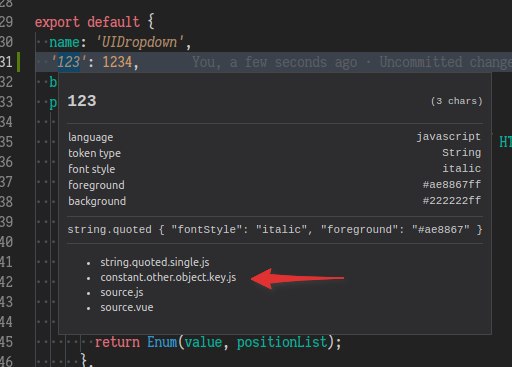This screenshot has height=367, width=512.
Task: Click the 'export' keyword on line 29
Action: pos(57,22)
